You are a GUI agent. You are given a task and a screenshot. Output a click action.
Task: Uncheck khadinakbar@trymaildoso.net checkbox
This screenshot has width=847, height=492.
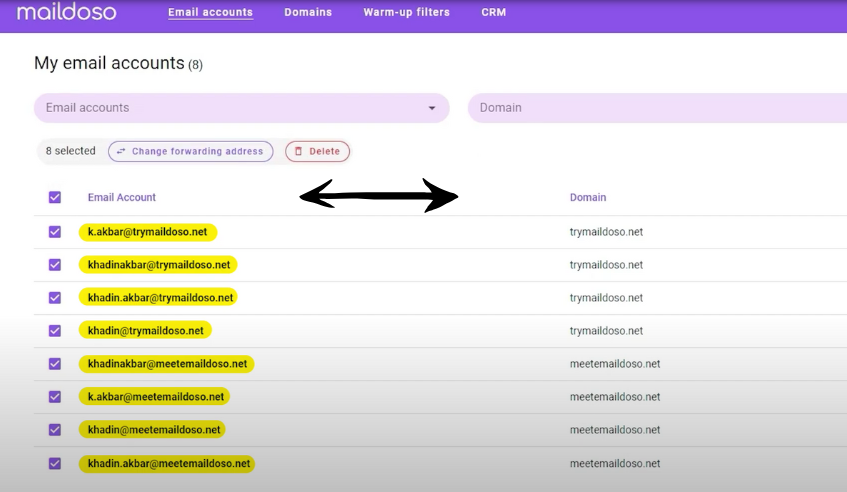click(55, 265)
